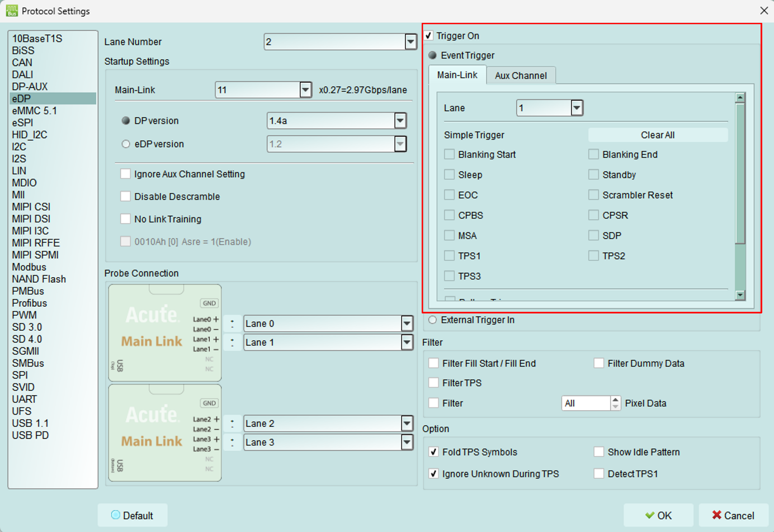Open trigger Lane dropdown
The height and width of the screenshot is (532, 774).
tap(577, 108)
